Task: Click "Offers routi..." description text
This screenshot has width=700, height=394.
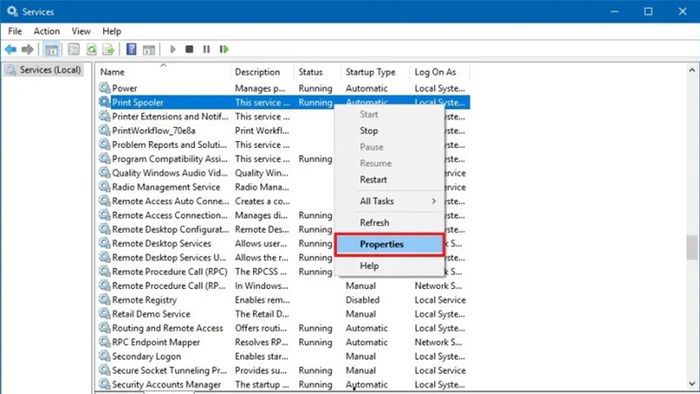Action: [x=261, y=328]
